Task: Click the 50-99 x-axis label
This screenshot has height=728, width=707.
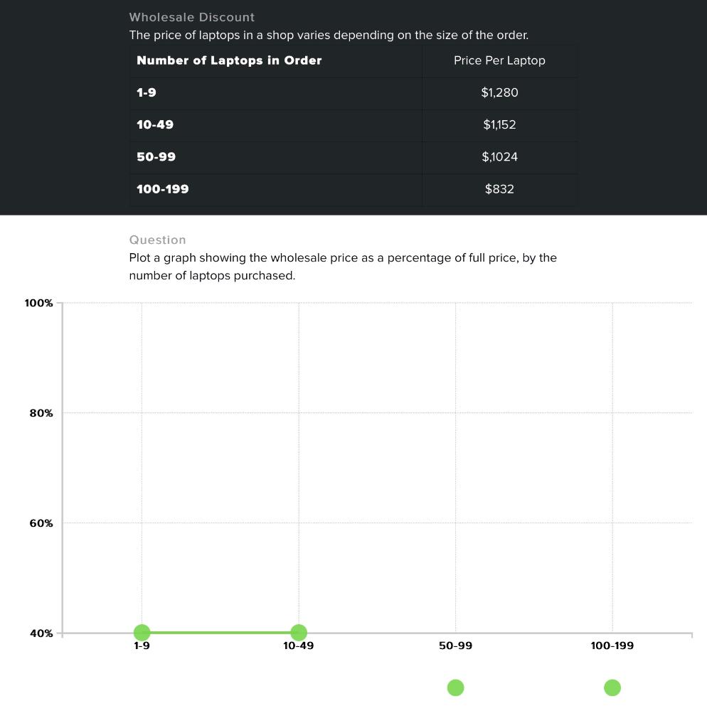Action: point(455,646)
